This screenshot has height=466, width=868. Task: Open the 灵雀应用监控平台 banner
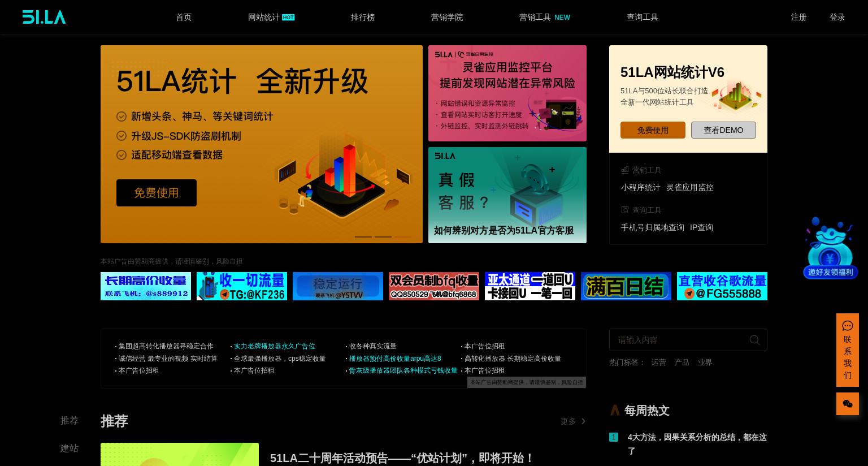tap(507, 93)
